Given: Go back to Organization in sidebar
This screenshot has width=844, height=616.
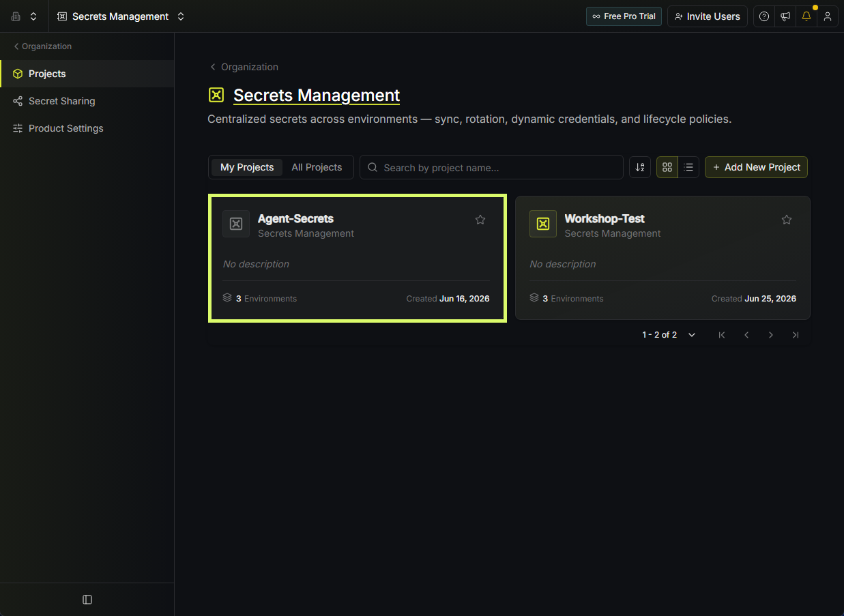Looking at the screenshot, I should point(42,46).
